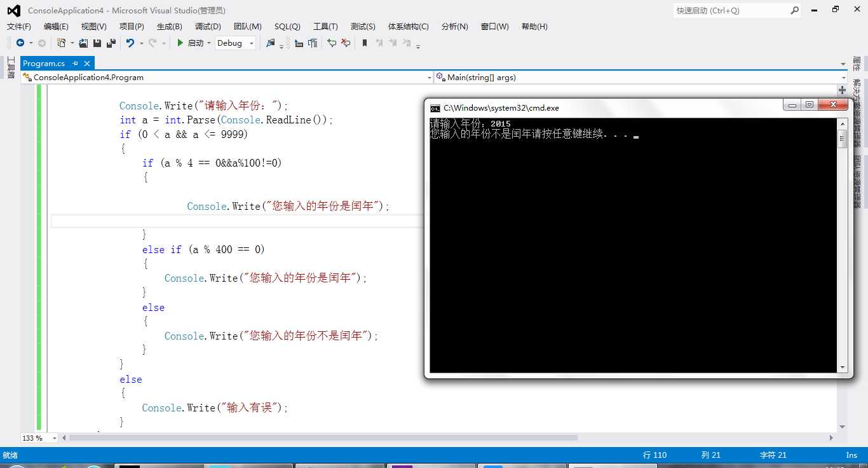The width and height of the screenshot is (868, 468).
Task: Open the navigate backward history dropdown arrow
Action: click(31, 43)
